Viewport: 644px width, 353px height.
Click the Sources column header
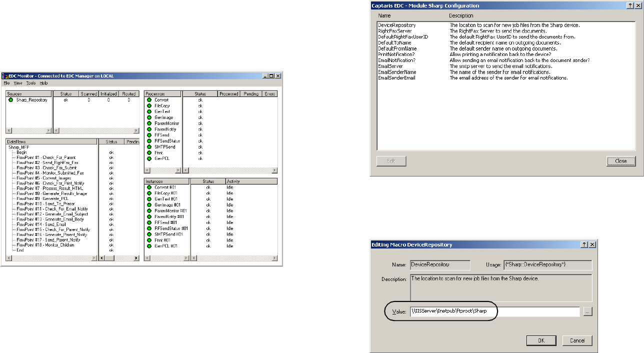[28, 93]
